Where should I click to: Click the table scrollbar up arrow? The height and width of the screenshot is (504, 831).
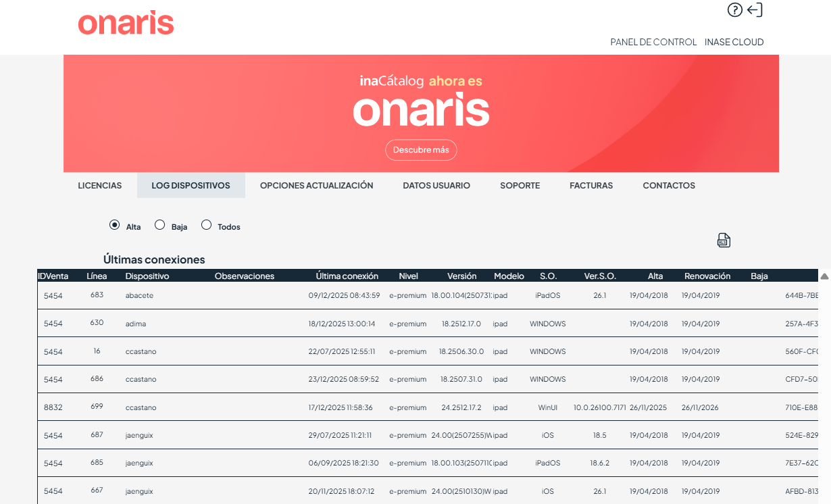pos(824,276)
